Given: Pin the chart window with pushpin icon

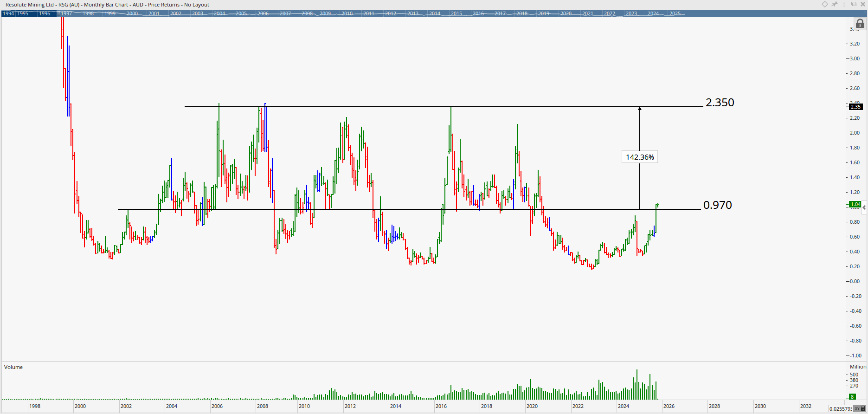Looking at the screenshot, I should click(x=835, y=4).
